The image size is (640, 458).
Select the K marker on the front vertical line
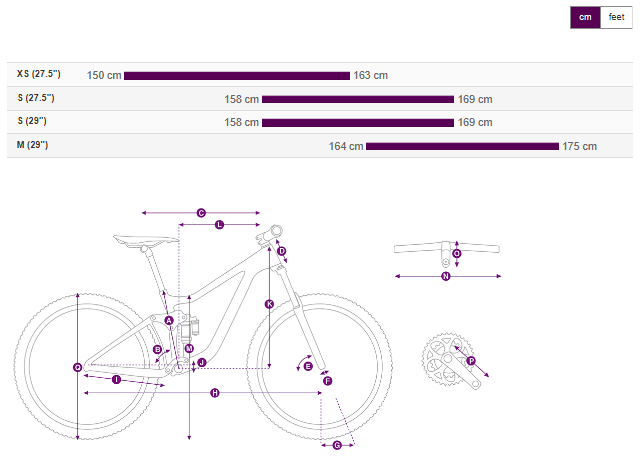[x=269, y=304]
